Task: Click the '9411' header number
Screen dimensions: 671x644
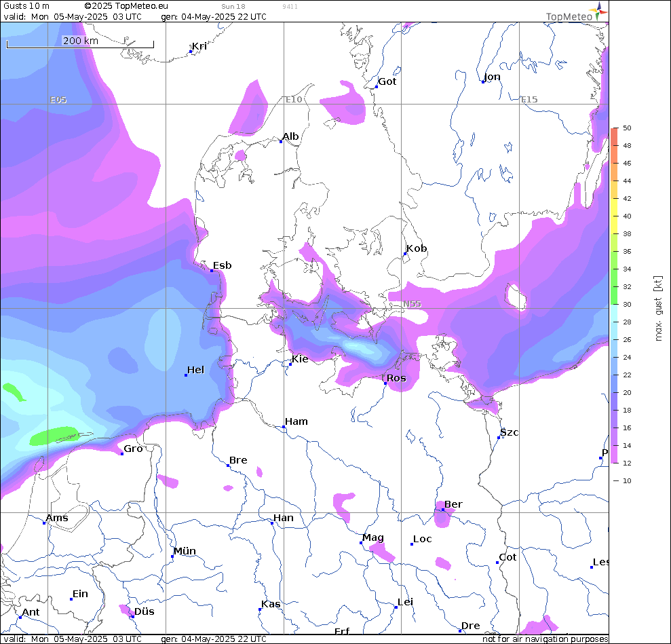Action: click(x=290, y=6)
